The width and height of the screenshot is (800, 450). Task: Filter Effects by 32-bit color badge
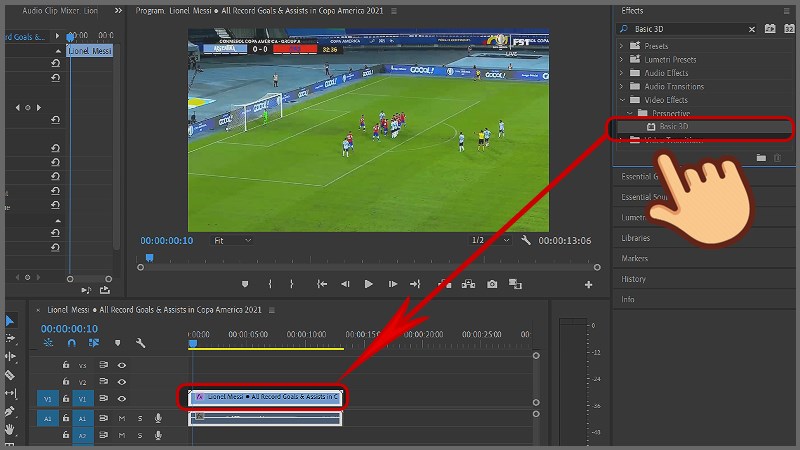click(789, 29)
